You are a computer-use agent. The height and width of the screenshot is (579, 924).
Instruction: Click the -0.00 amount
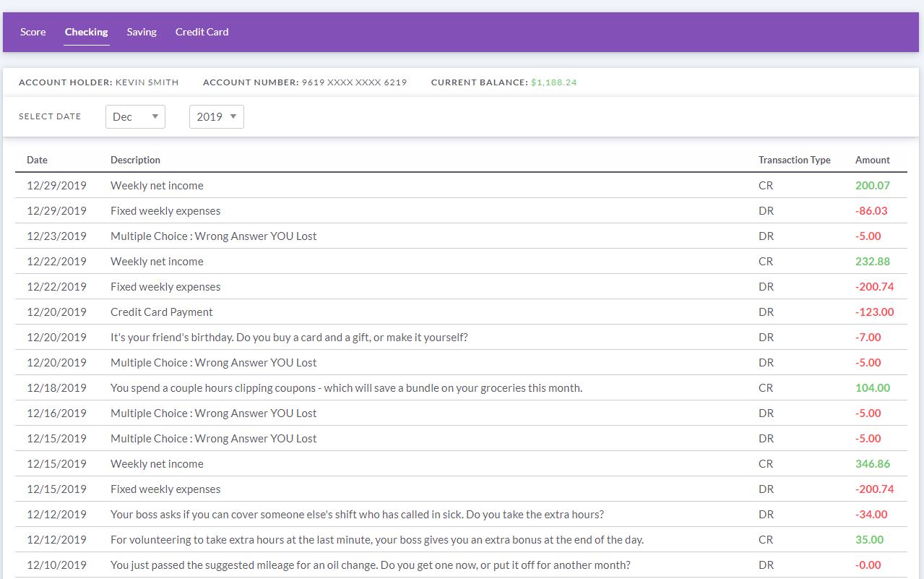(868, 565)
